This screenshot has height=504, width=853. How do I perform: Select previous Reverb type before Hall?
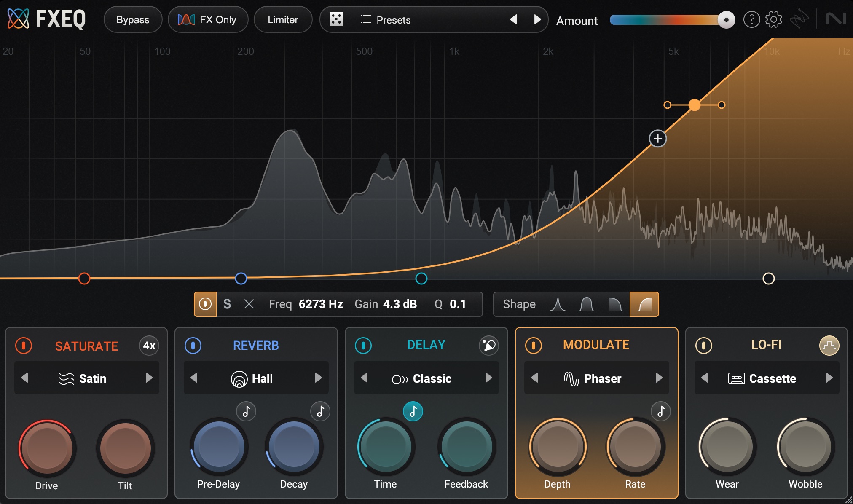[x=194, y=378]
